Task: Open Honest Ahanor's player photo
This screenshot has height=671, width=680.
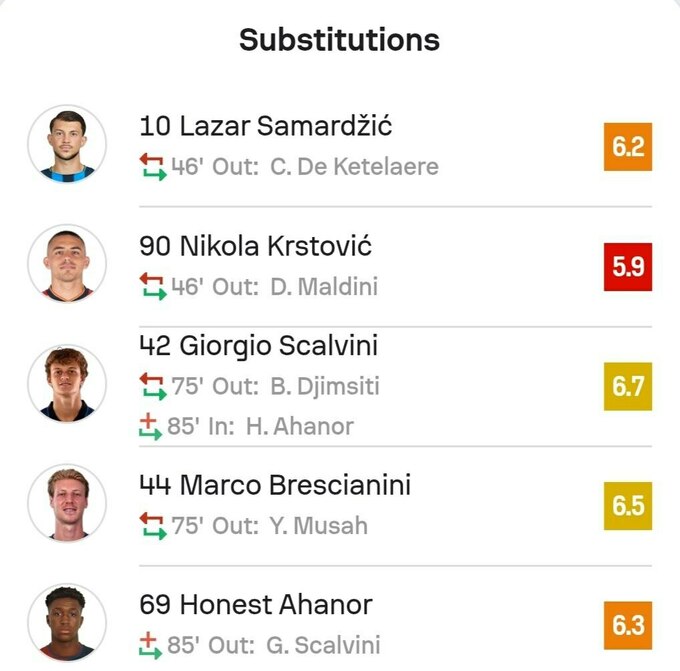Action: (x=67, y=624)
